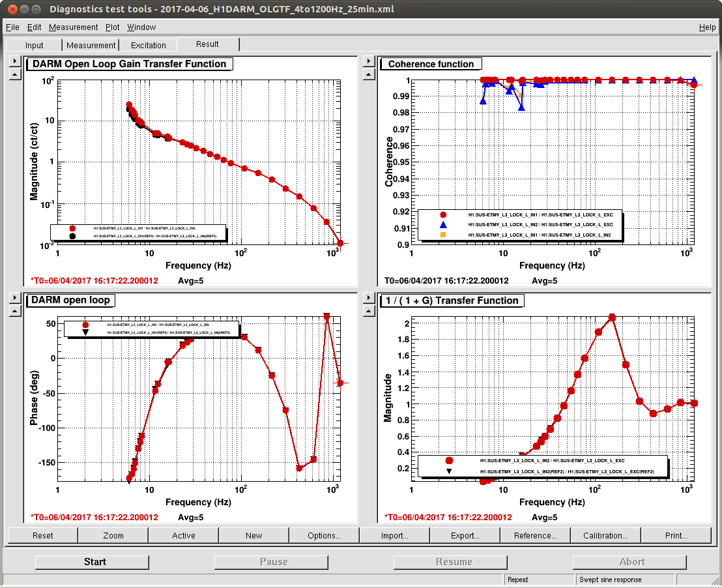
Task: Click the 1/(1+G) Transfer Function title
Action: (x=452, y=301)
